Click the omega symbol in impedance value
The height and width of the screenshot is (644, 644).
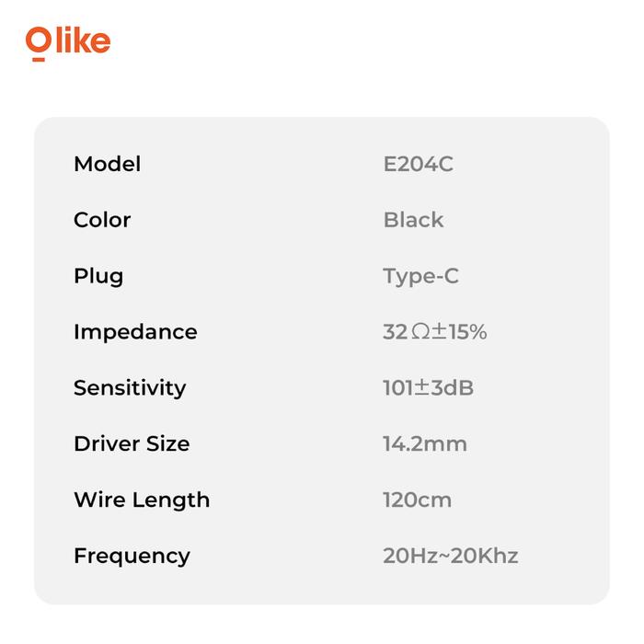click(x=420, y=332)
